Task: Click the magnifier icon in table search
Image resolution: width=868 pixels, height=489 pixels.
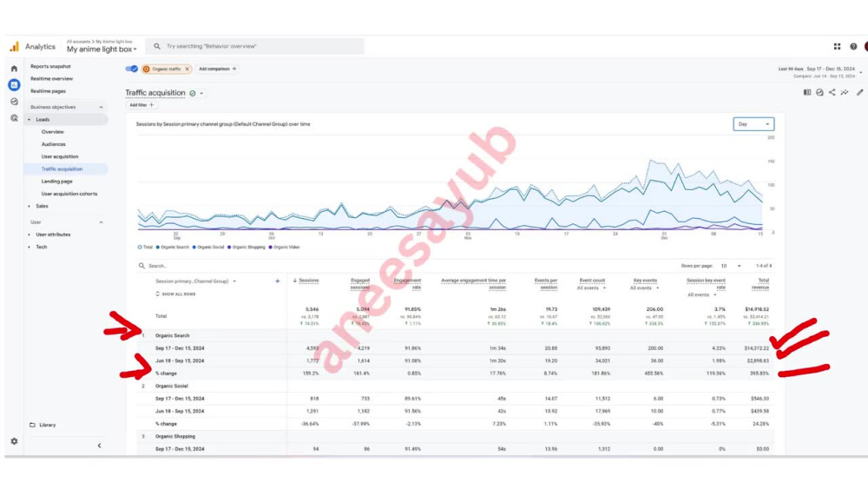Action: click(141, 266)
